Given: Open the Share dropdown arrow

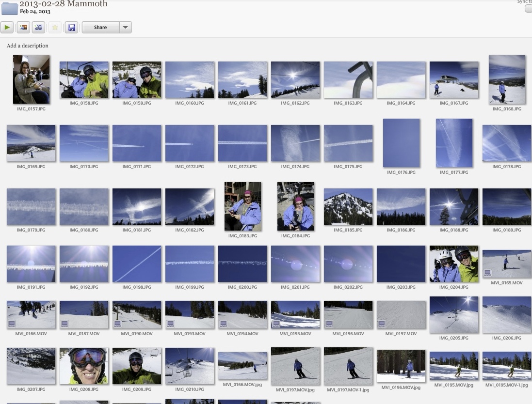Looking at the screenshot, I should pos(125,27).
